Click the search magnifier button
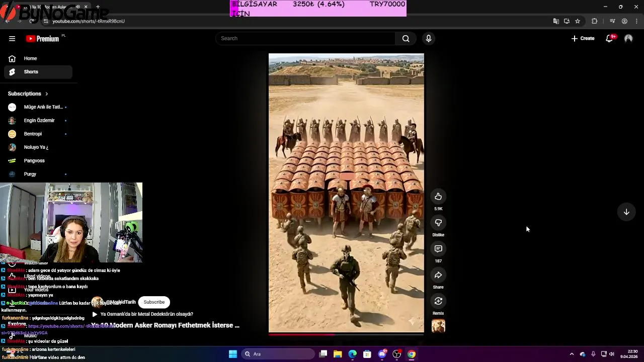This screenshot has height=362, width=644. (406, 39)
